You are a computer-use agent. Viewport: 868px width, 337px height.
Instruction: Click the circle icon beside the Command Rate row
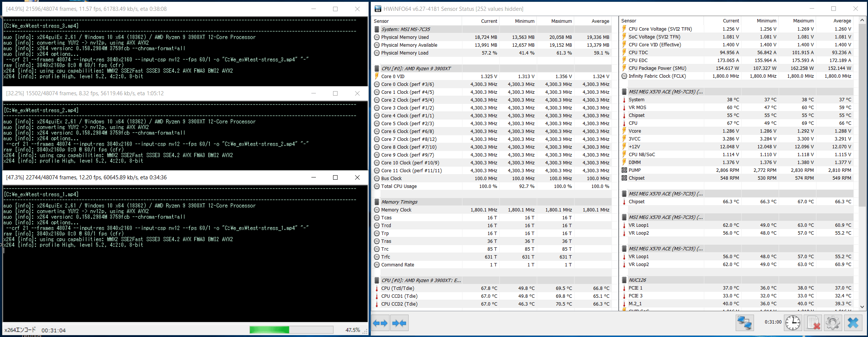point(377,265)
